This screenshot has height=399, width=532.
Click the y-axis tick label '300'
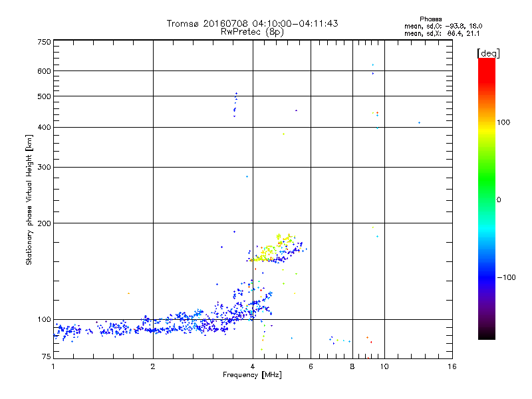pyautogui.click(x=44, y=167)
